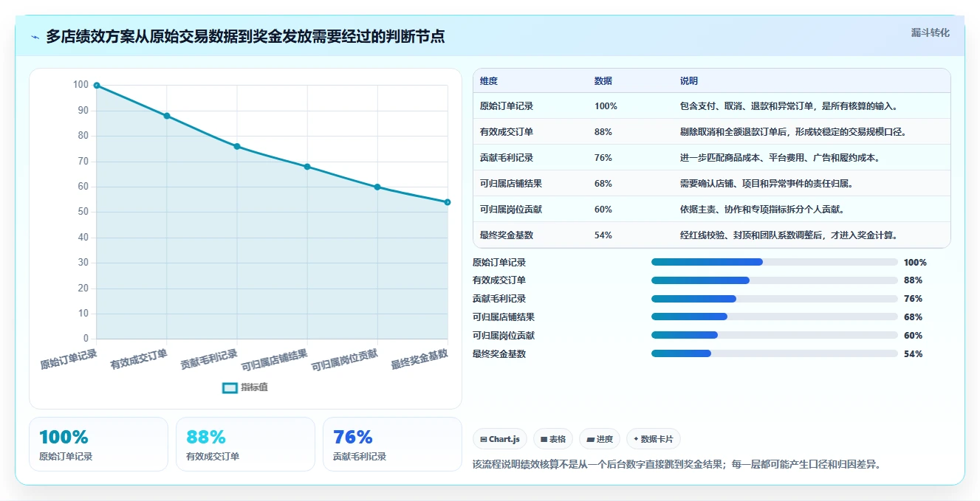Image resolution: width=980 pixels, height=501 pixels.
Task: Click the 贡献毛利记录 table cell
Action: [x=507, y=158]
